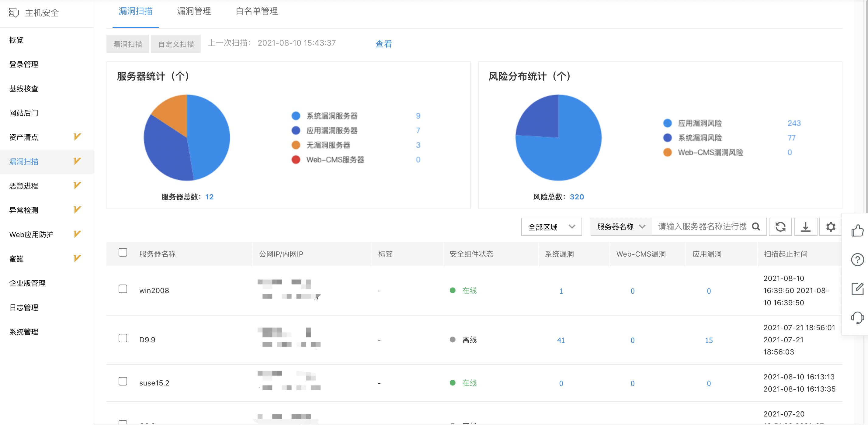The width and height of the screenshot is (868, 425).
Task: Click server name win2008
Action: pos(154,290)
